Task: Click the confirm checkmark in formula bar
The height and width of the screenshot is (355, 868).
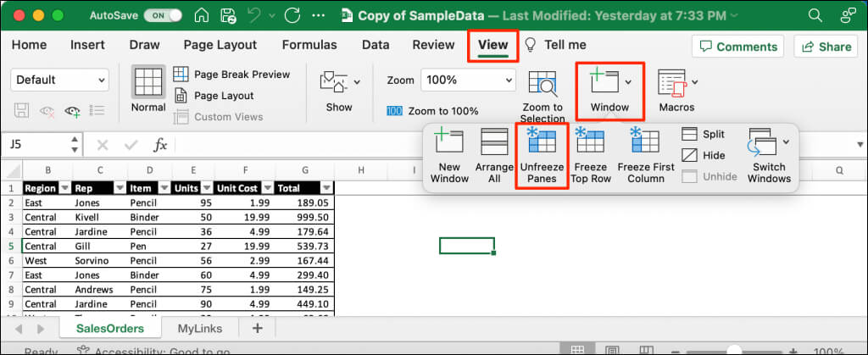Action: click(131, 145)
